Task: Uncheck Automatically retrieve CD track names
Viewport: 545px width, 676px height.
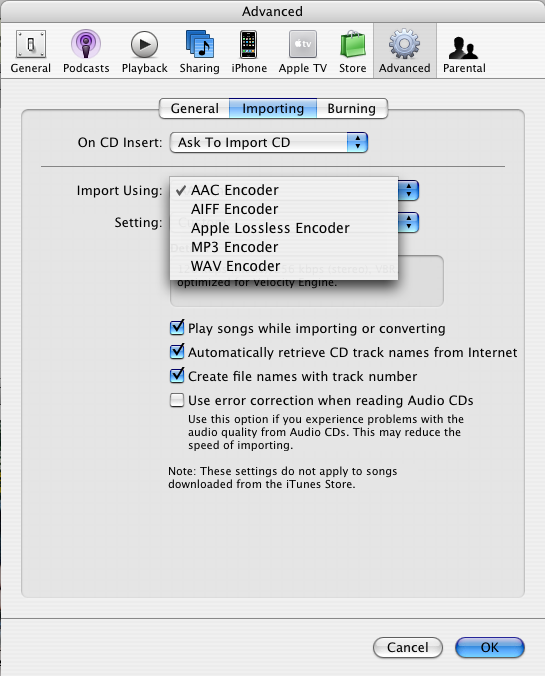Action: pyautogui.click(x=177, y=352)
